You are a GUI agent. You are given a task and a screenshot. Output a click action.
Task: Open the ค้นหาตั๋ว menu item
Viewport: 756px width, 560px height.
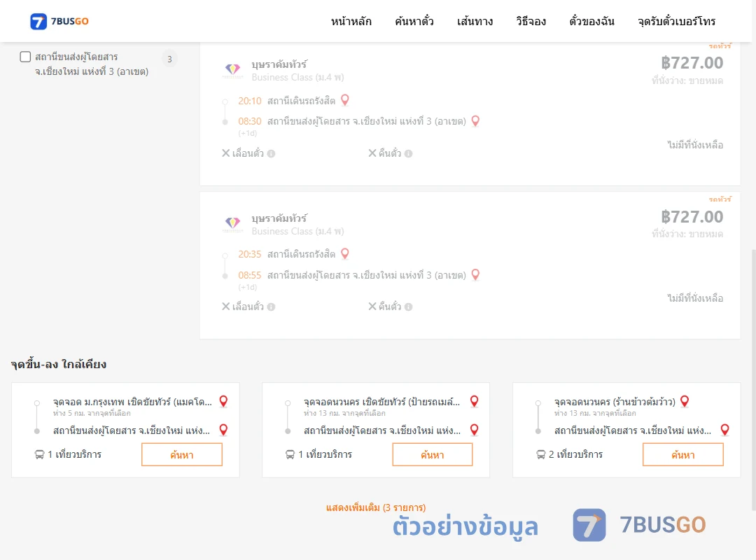coord(414,21)
